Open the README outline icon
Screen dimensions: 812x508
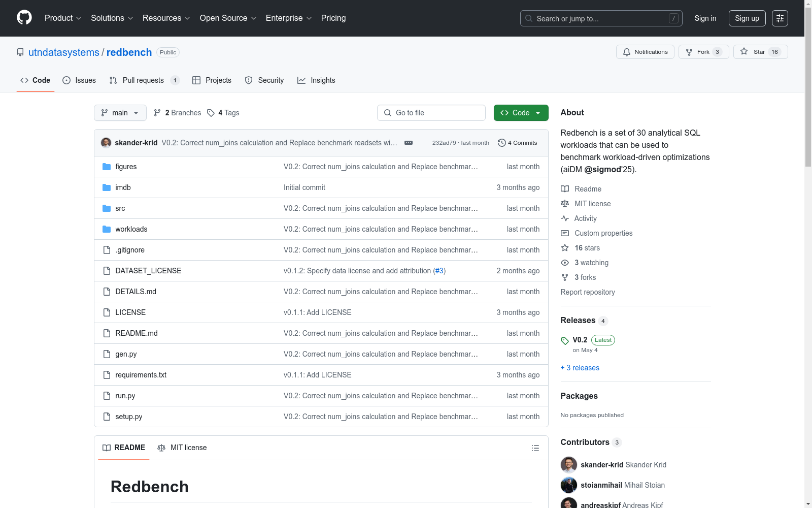point(535,448)
